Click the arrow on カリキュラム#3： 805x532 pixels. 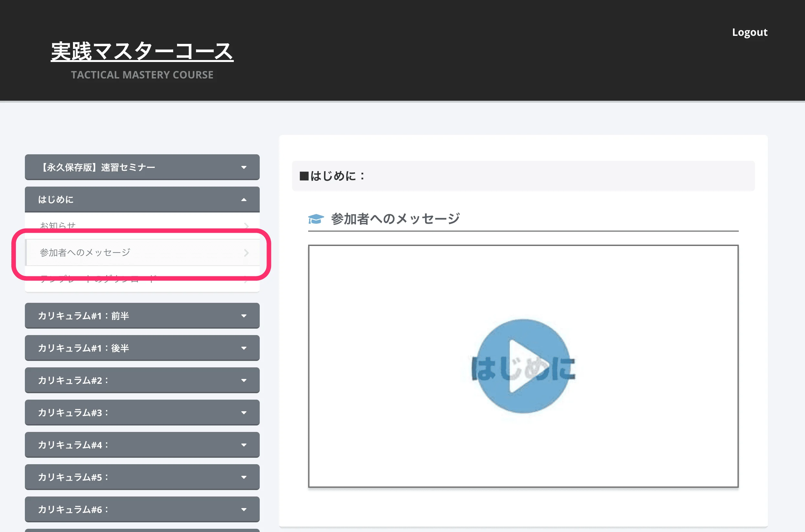pos(244,413)
